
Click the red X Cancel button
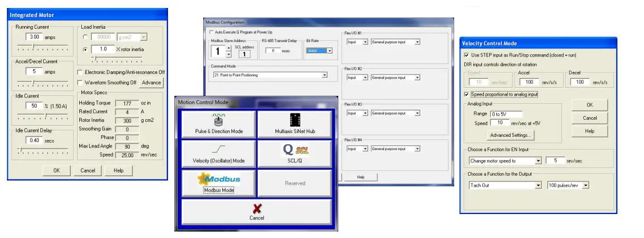tap(257, 212)
